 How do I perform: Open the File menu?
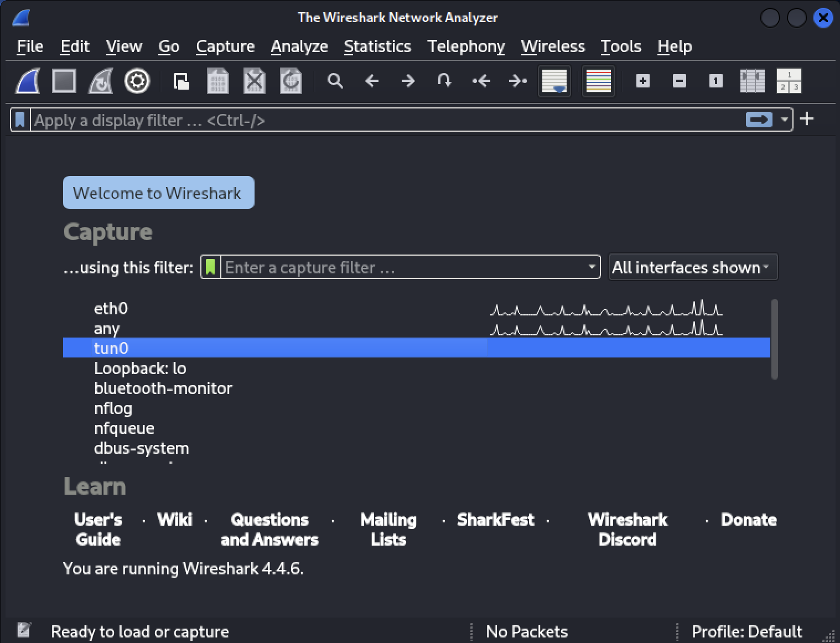pyautogui.click(x=30, y=46)
